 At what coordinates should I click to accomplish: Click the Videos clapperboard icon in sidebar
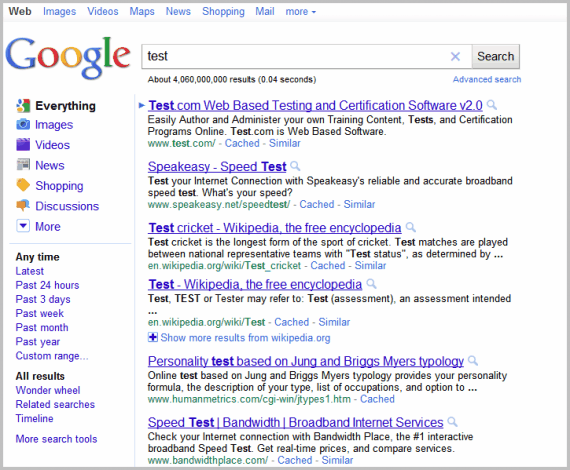(x=23, y=144)
